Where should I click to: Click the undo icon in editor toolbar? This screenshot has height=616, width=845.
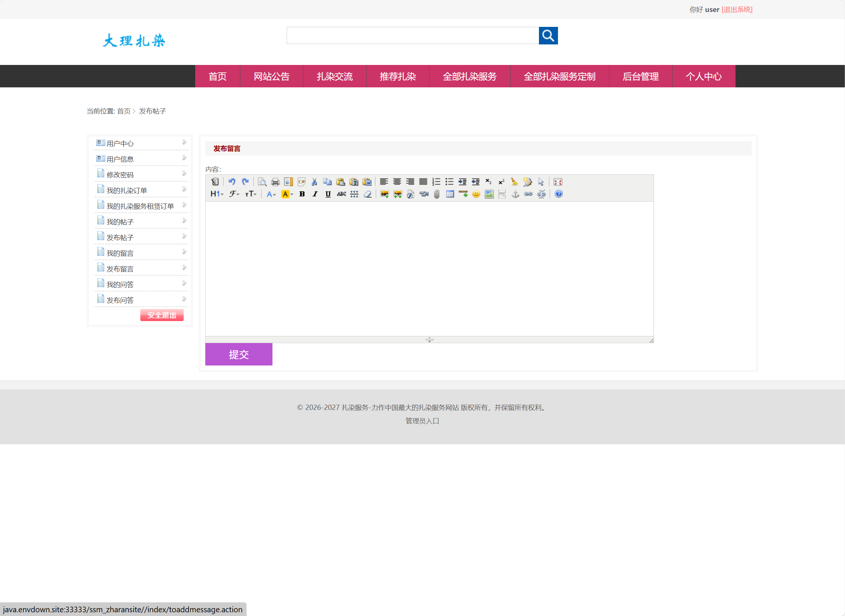click(x=232, y=182)
